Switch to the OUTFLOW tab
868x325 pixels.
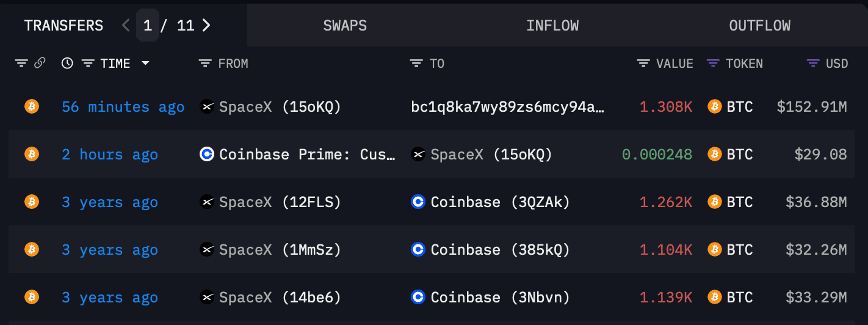pos(760,26)
